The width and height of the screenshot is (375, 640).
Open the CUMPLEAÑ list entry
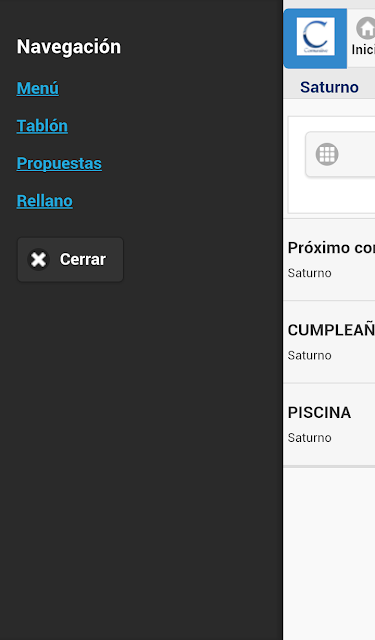coord(329,342)
